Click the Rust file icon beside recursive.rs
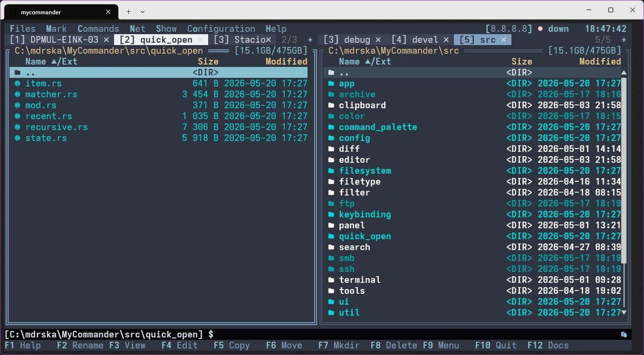The width and height of the screenshot is (644, 355). point(17,127)
